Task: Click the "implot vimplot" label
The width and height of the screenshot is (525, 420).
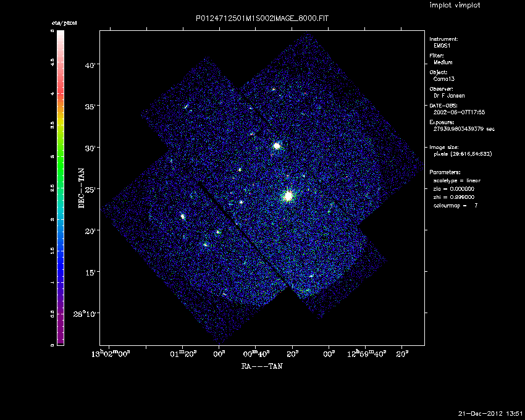Action: pyautogui.click(x=455, y=5)
